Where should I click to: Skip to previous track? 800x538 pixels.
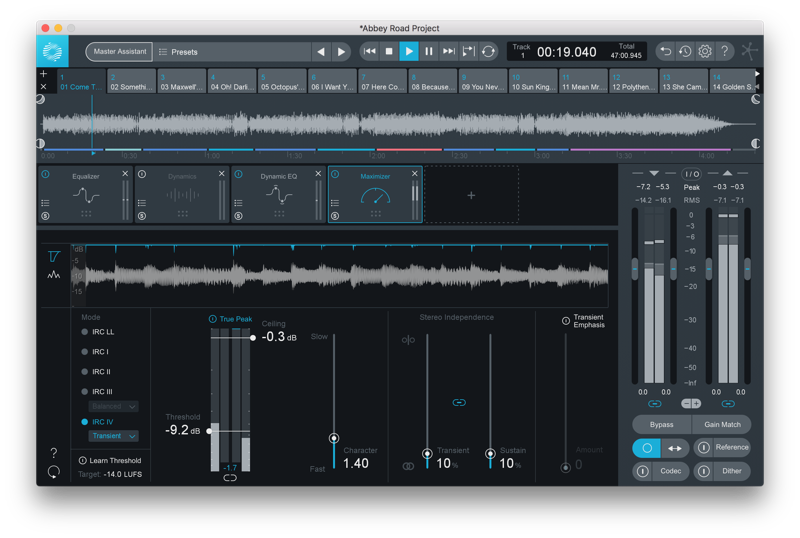369,51
